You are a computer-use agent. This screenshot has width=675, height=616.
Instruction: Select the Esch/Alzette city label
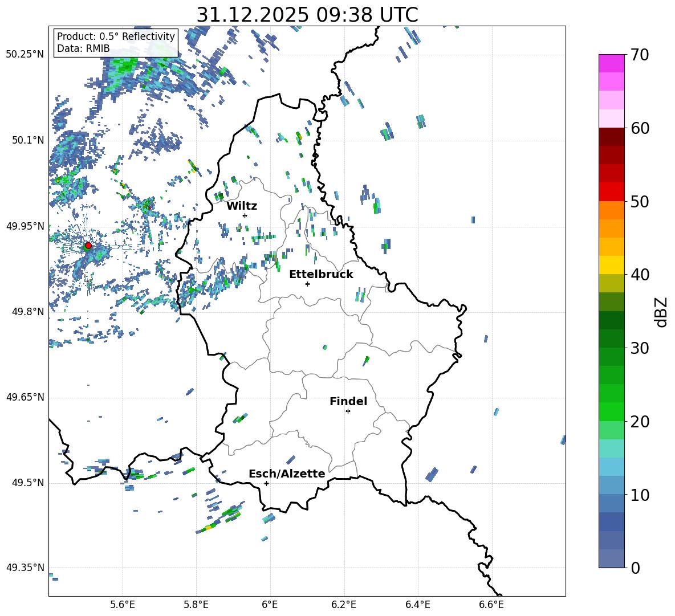click(x=287, y=474)
